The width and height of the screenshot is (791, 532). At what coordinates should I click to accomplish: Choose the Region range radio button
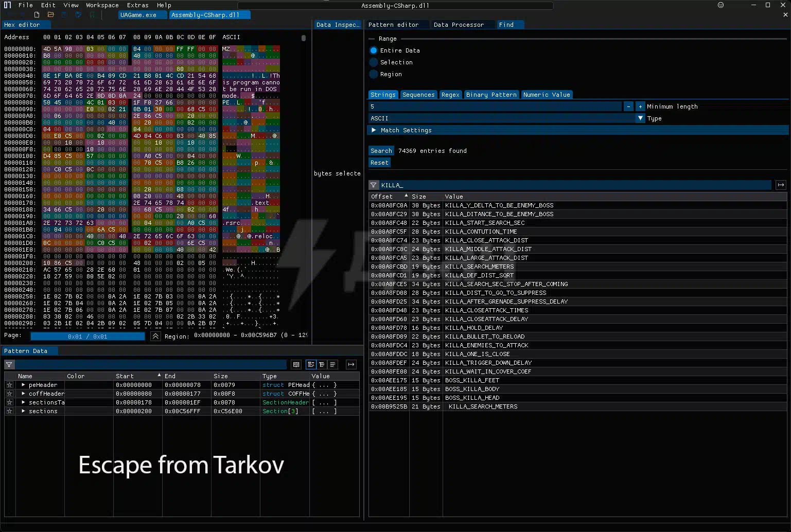coord(374,74)
